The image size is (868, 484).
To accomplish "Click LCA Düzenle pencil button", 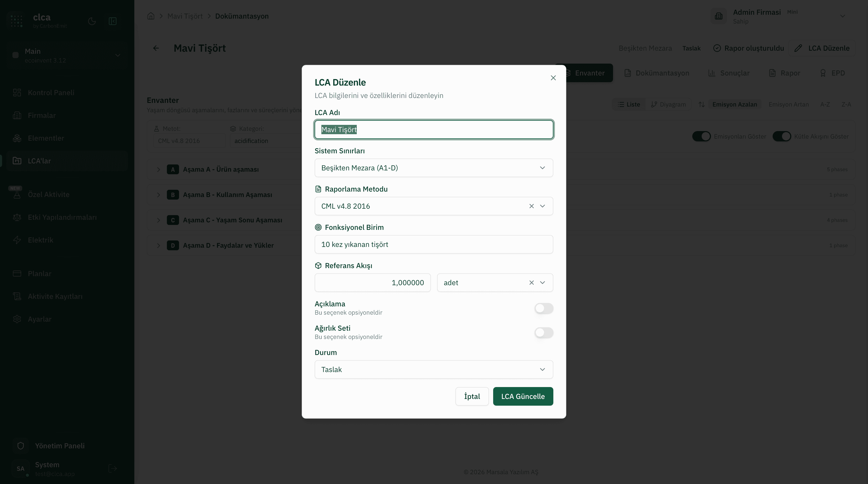I will pos(822,48).
